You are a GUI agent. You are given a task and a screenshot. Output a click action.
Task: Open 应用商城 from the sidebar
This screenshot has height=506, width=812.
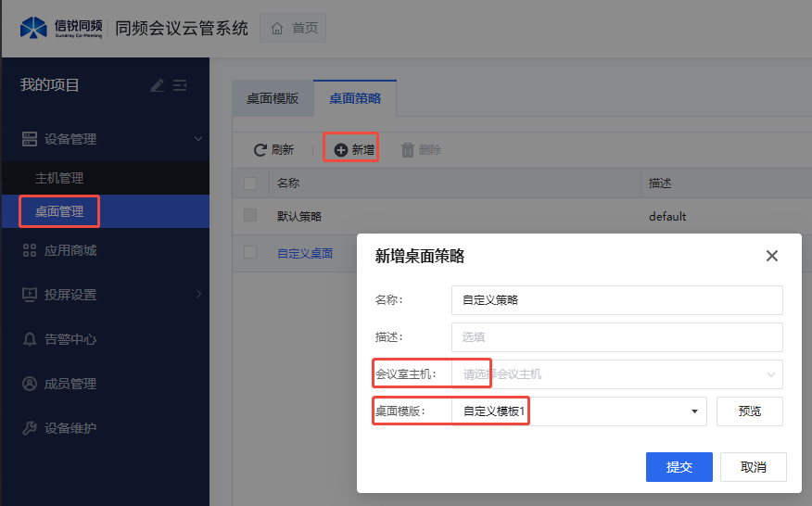tap(70, 250)
